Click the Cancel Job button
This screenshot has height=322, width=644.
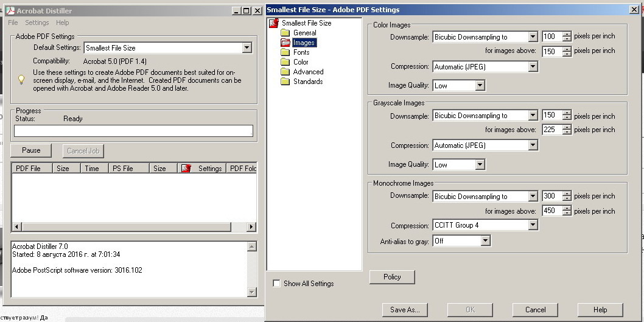83,151
